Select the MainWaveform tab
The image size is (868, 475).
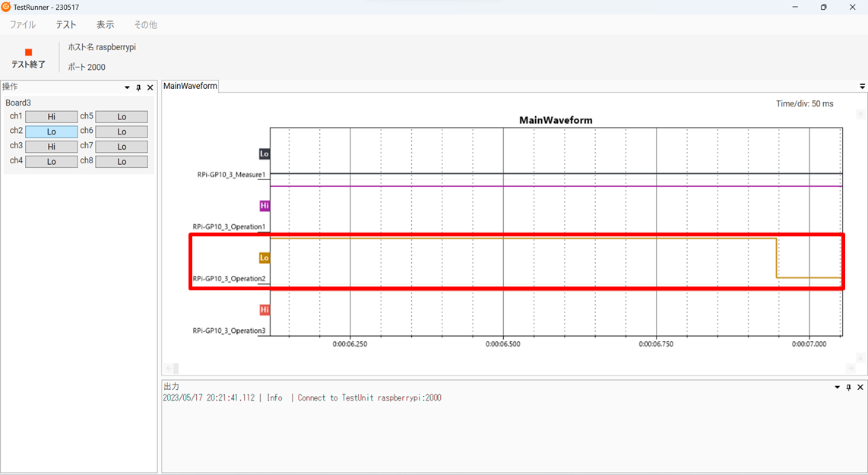pos(190,86)
